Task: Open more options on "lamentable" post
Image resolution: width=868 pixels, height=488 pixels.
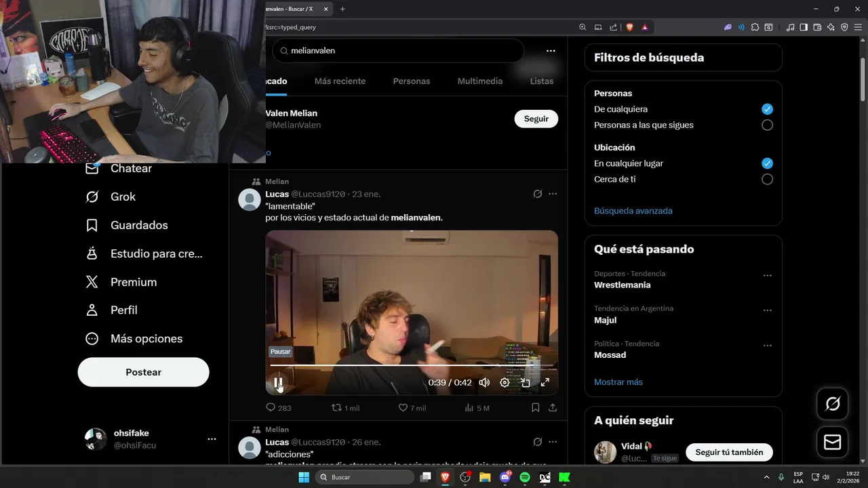Action: tap(553, 194)
